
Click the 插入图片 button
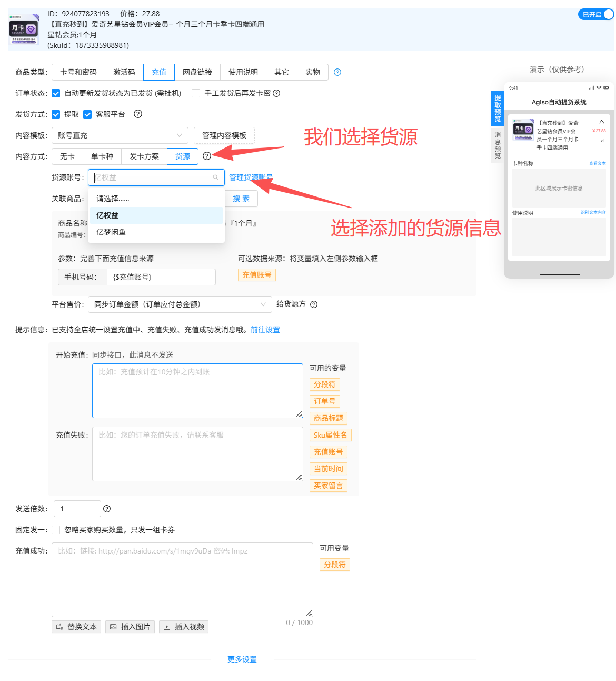(x=130, y=627)
